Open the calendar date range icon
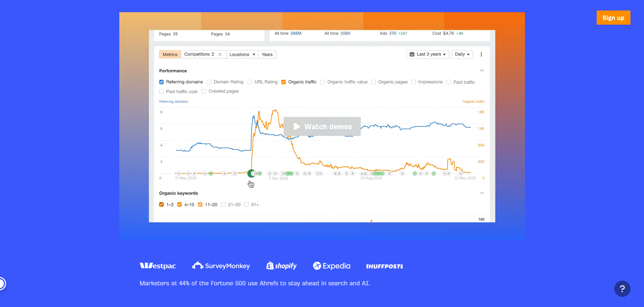 pos(412,54)
